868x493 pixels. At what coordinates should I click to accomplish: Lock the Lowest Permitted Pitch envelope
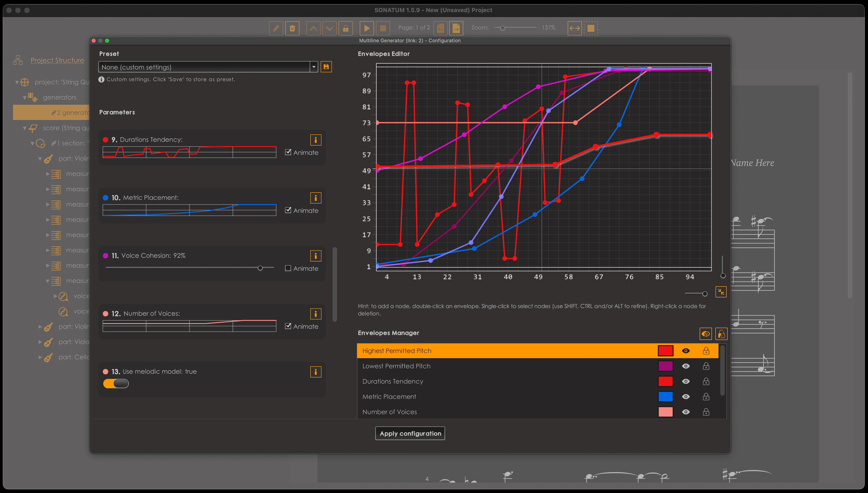[706, 366]
